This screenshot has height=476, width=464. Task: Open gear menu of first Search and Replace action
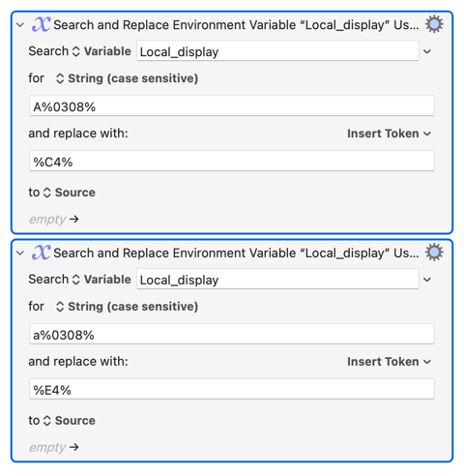[434, 24]
